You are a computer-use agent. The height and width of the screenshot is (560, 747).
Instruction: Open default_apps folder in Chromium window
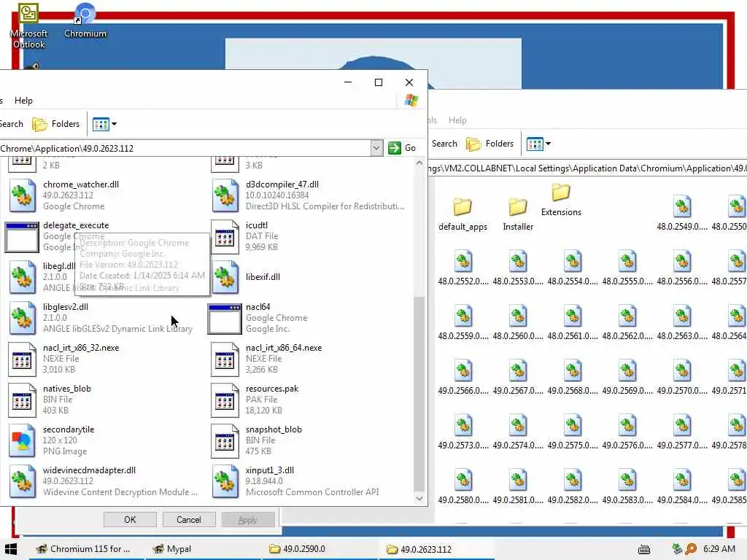(462, 214)
